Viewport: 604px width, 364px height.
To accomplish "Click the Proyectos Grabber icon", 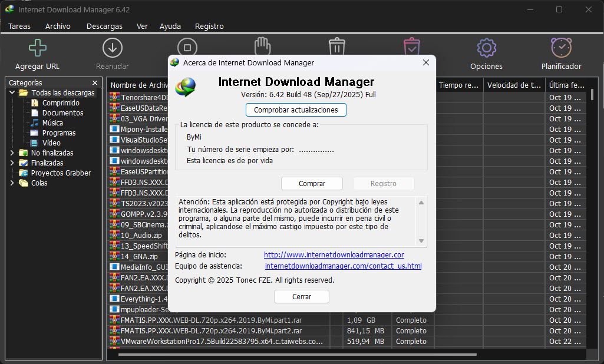I will tap(24, 173).
